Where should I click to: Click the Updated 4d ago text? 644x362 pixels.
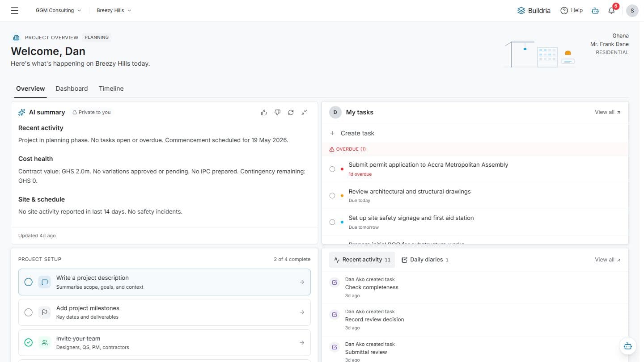point(37,236)
